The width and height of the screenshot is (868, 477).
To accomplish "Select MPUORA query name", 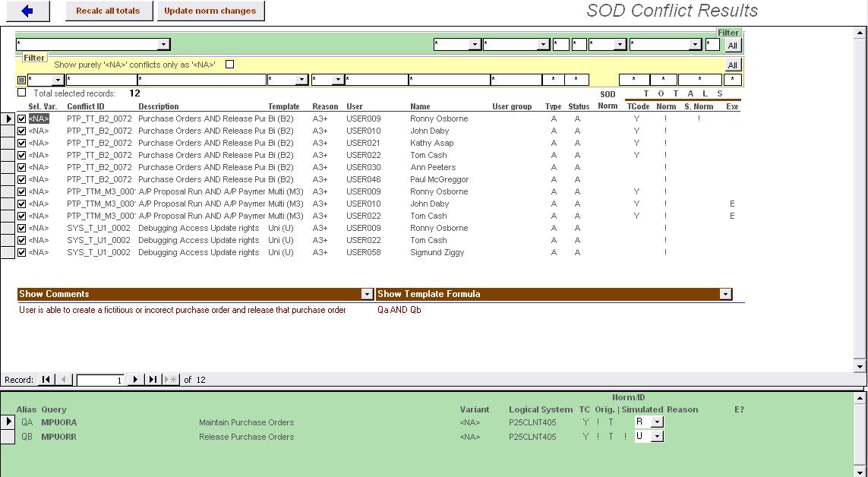I will [59, 422].
